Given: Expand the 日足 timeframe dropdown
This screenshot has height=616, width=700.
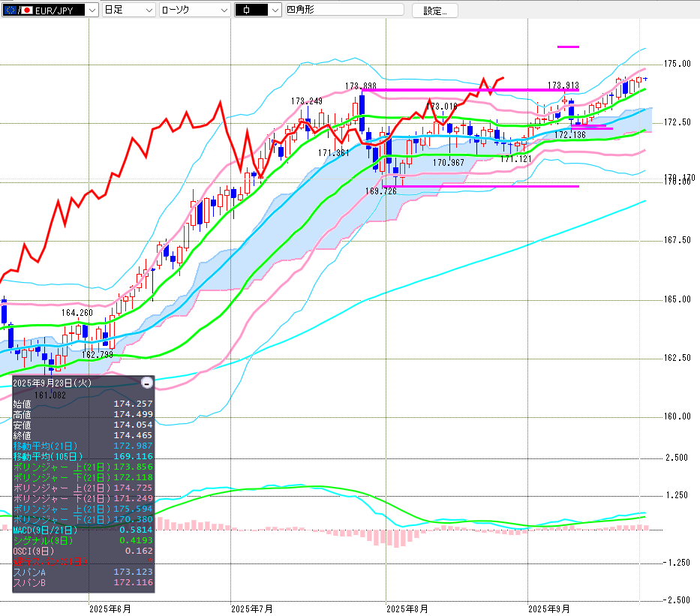Looking at the screenshot, I should click(128, 10).
